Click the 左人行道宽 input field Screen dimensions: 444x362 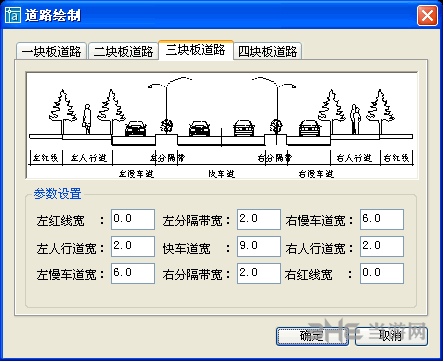tap(133, 246)
